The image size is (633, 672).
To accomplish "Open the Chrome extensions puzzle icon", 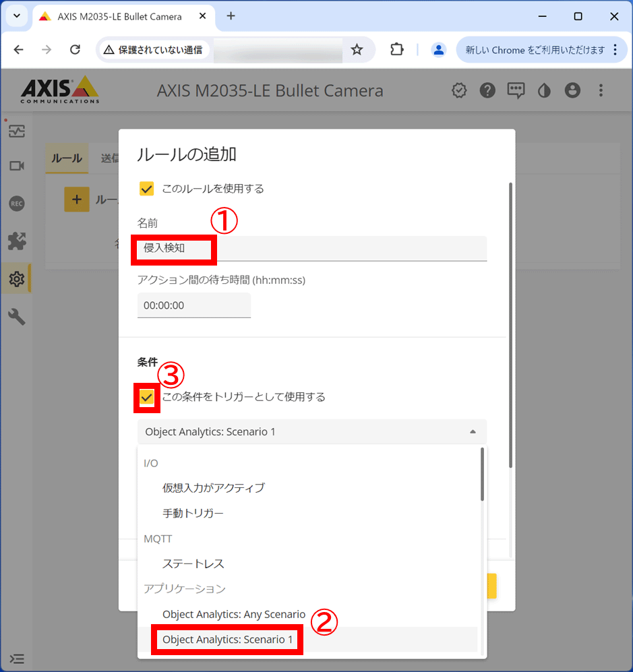I will point(397,50).
